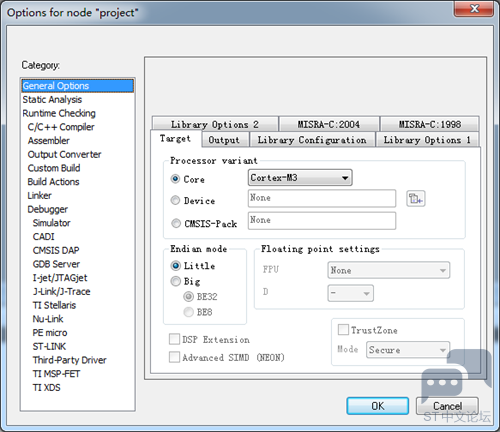Select TI MSP-FET in category list
This screenshot has width=500, height=432.
tap(56, 374)
